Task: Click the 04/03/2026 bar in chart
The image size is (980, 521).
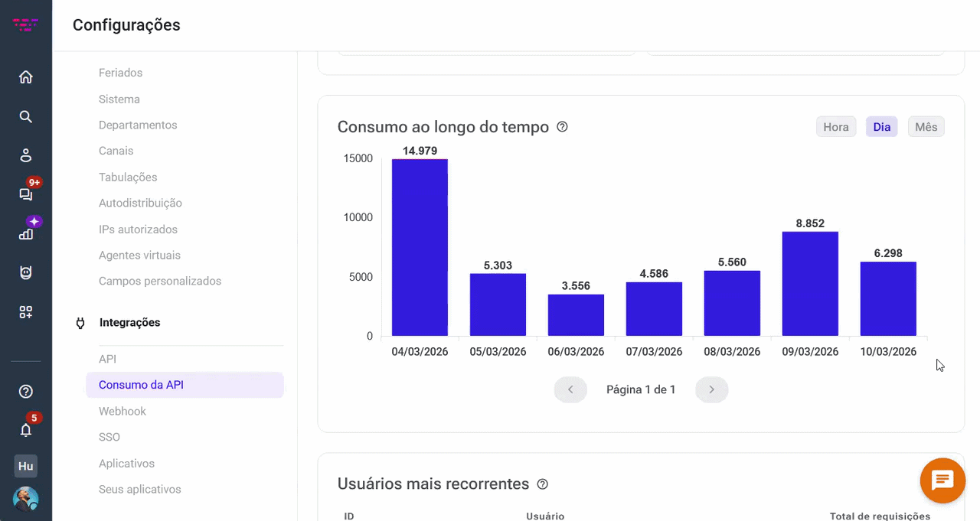Action: coord(420,247)
